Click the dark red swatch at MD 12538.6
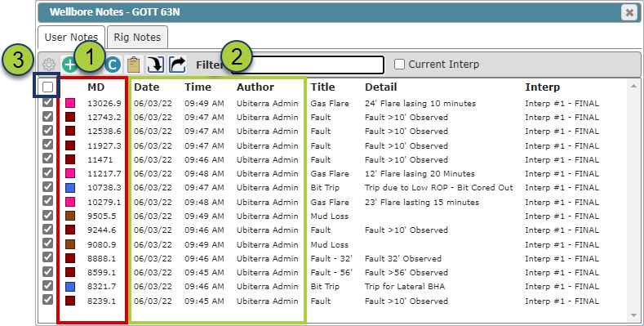Viewport: 644px width, 326px height. click(x=70, y=132)
